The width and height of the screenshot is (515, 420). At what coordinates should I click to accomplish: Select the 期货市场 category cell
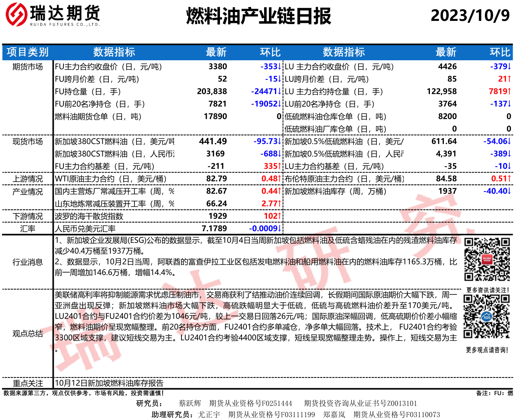coord(27,67)
